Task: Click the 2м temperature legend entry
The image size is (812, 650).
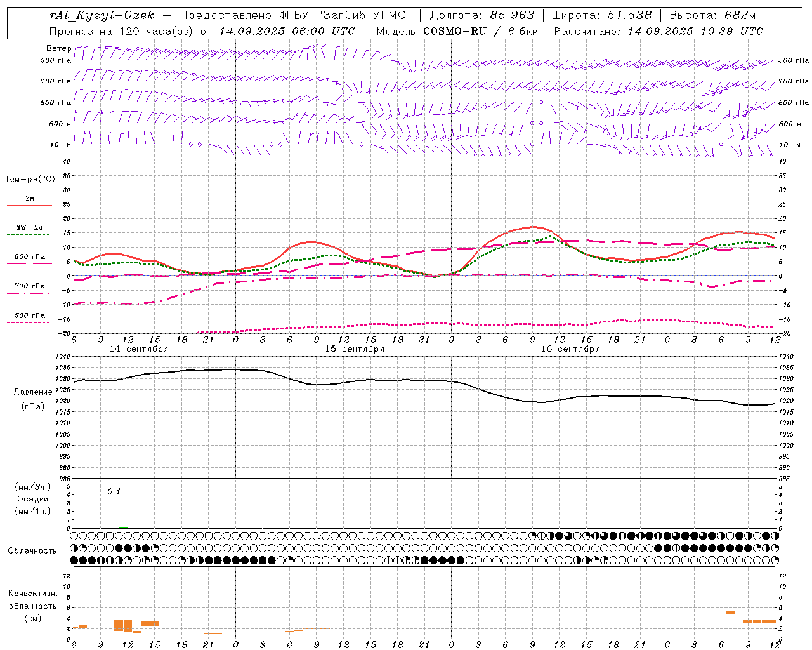Action: [x=30, y=198]
